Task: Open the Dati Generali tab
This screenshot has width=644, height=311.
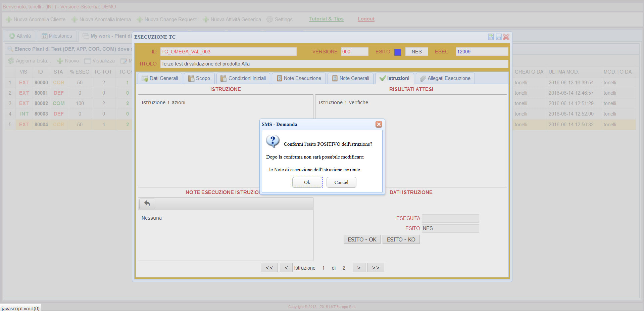Action: point(160,78)
